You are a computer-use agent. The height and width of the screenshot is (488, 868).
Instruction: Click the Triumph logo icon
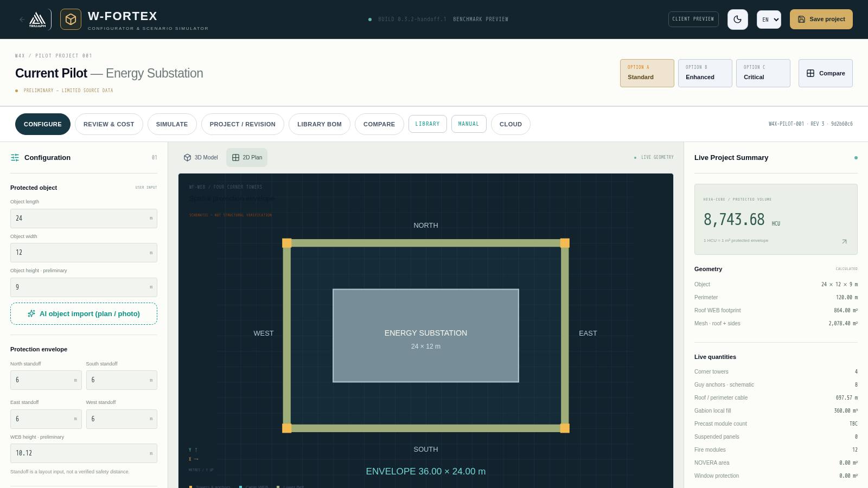click(x=37, y=20)
